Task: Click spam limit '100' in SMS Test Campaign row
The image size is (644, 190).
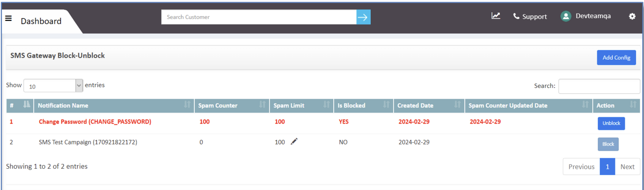Action: click(x=280, y=142)
